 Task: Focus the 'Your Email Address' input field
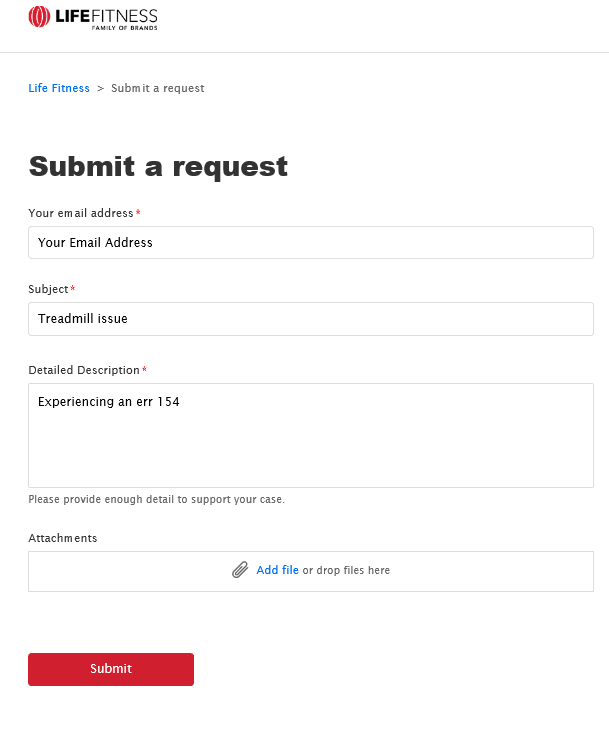pyautogui.click(x=311, y=243)
